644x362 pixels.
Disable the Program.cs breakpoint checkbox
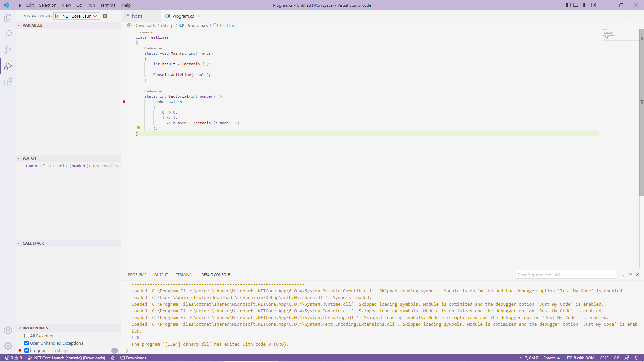click(26, 350)
